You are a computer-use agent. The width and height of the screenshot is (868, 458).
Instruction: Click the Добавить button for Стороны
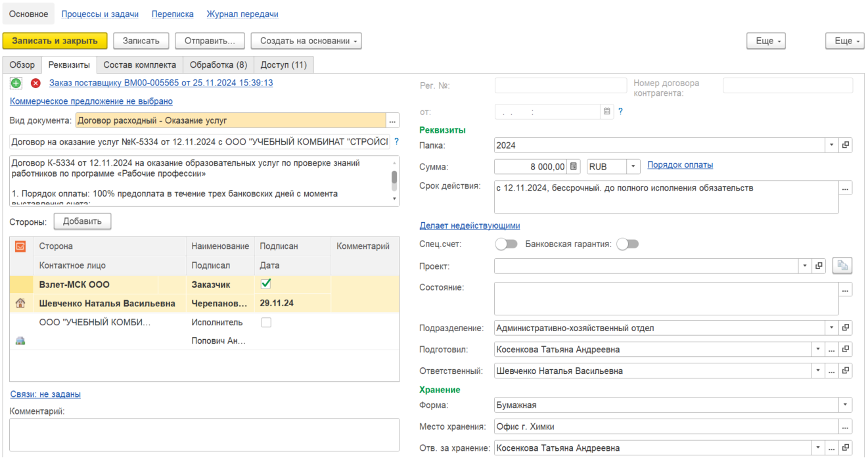(82, 221)
